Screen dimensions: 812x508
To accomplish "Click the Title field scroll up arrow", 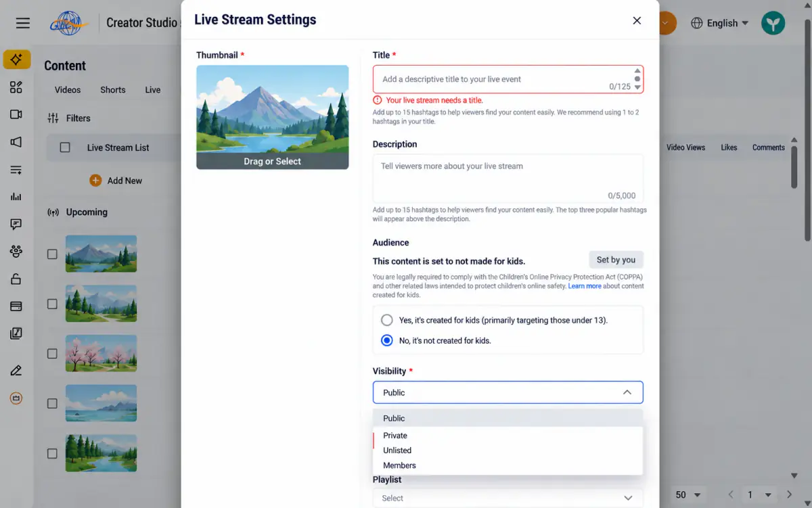I will click(637, 70).
